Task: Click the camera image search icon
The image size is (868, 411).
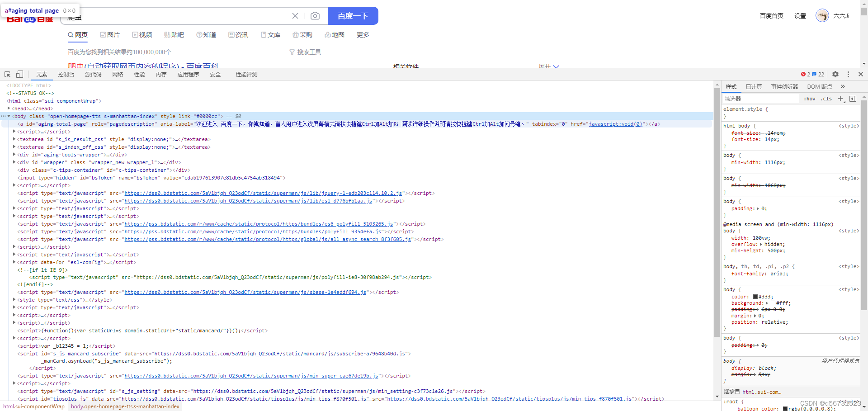Action: [x=315, y=16]
